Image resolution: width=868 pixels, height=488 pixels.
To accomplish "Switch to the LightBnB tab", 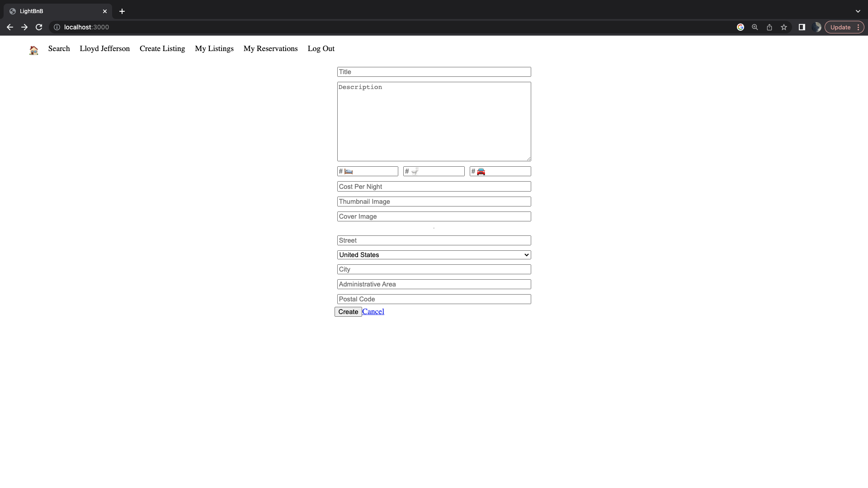I will (54, 11).
